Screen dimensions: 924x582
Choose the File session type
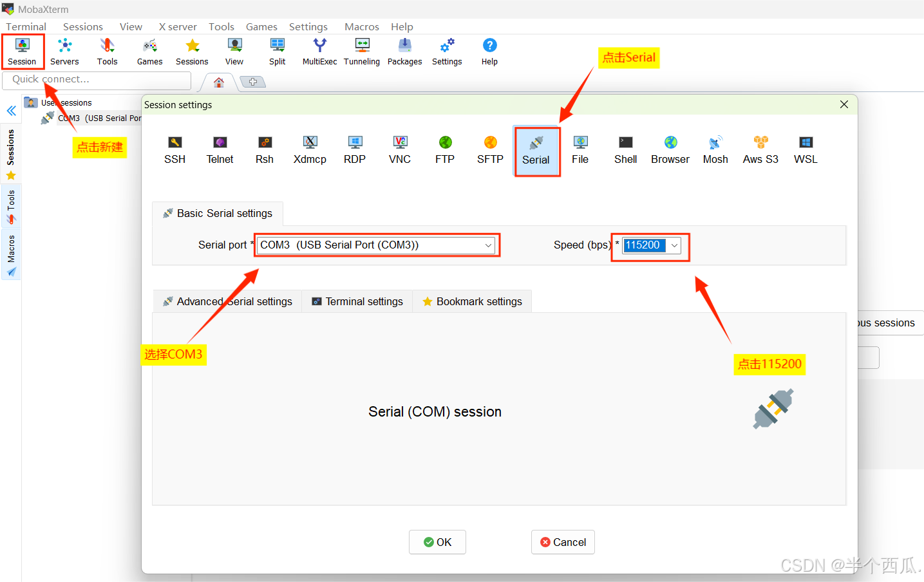[580, 150]
